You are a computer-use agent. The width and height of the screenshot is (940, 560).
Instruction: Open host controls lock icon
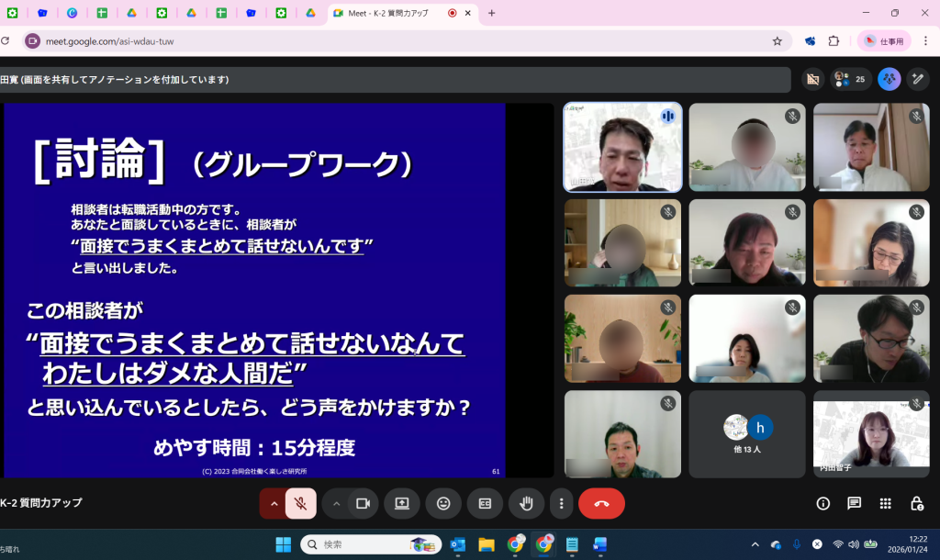(916, 503)
